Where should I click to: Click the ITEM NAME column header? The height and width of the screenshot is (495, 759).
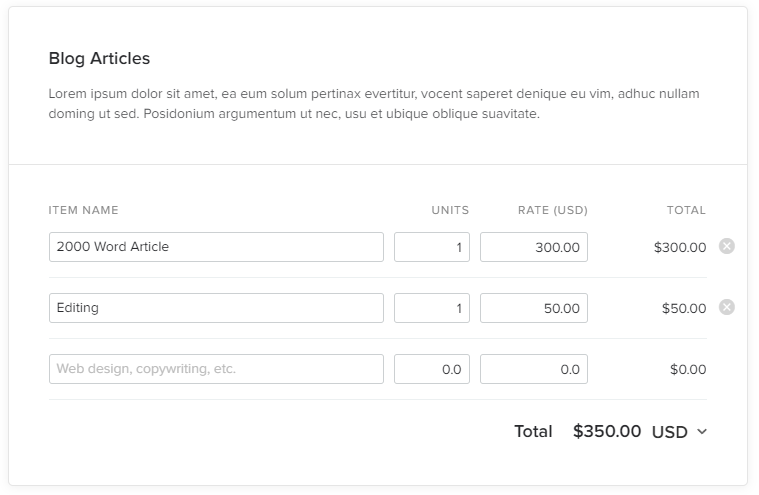[83, 210]
